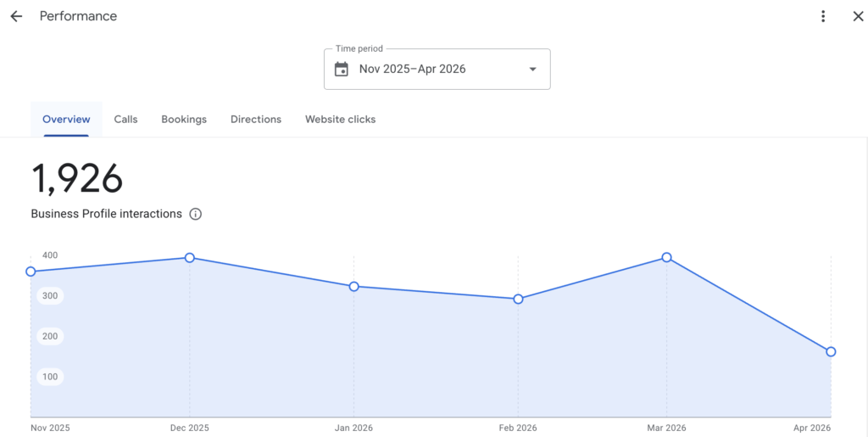Click the 400 y-axis label
868x437 pixels.
coord(50,255)
